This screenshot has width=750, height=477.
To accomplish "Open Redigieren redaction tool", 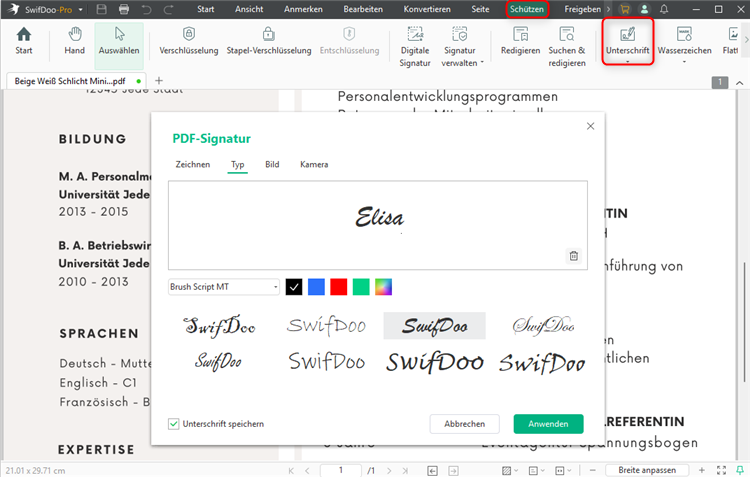I will (x=520, y=41).
